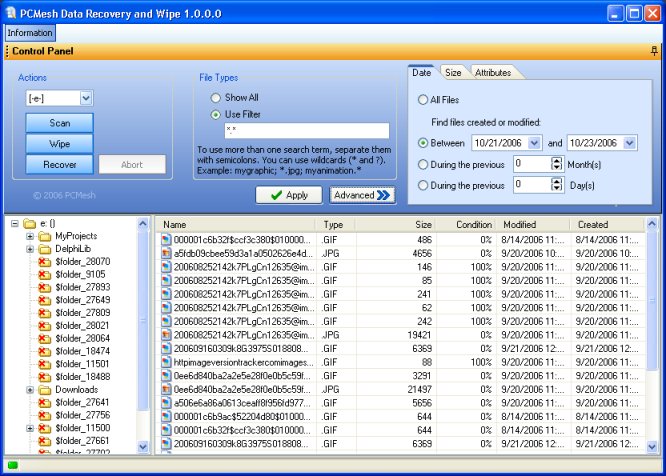The image size is (666, 476).
Task: Click the Recover button
Action: click(x=59, y=164)
